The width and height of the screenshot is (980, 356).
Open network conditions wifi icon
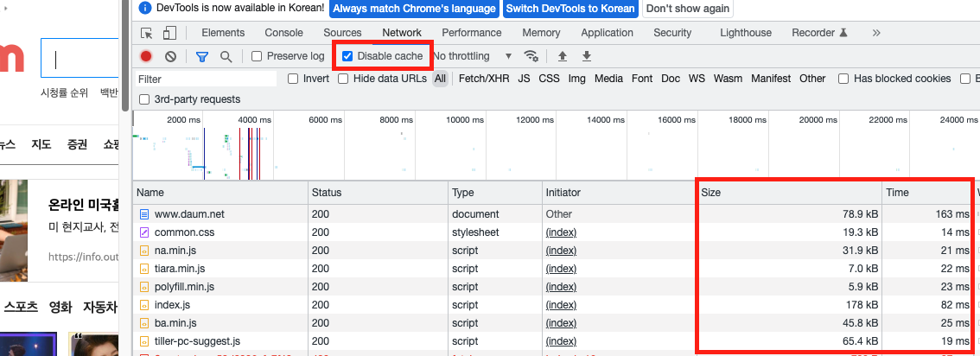[x=531, y=56]
